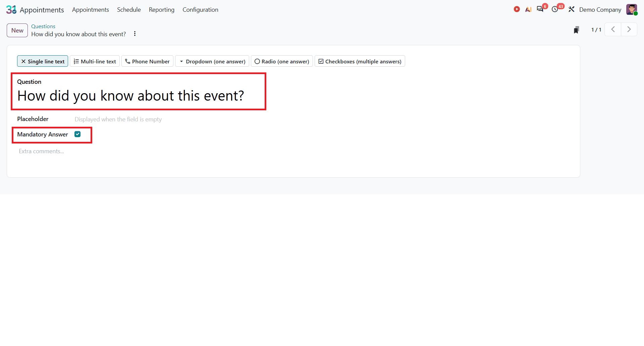Uncheck the Mandatory Answer checkbox
Viewport: 644px width, 346px height.
(77, 134)
